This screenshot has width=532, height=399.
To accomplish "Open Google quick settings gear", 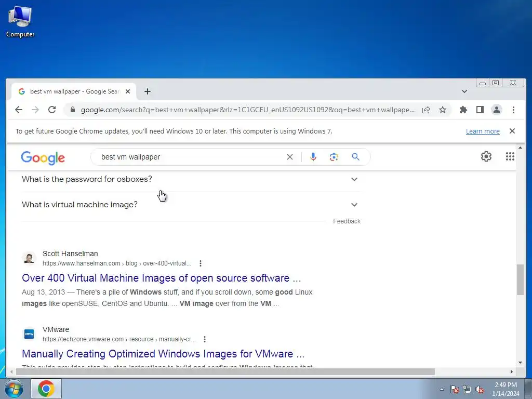I will [486, 156].
